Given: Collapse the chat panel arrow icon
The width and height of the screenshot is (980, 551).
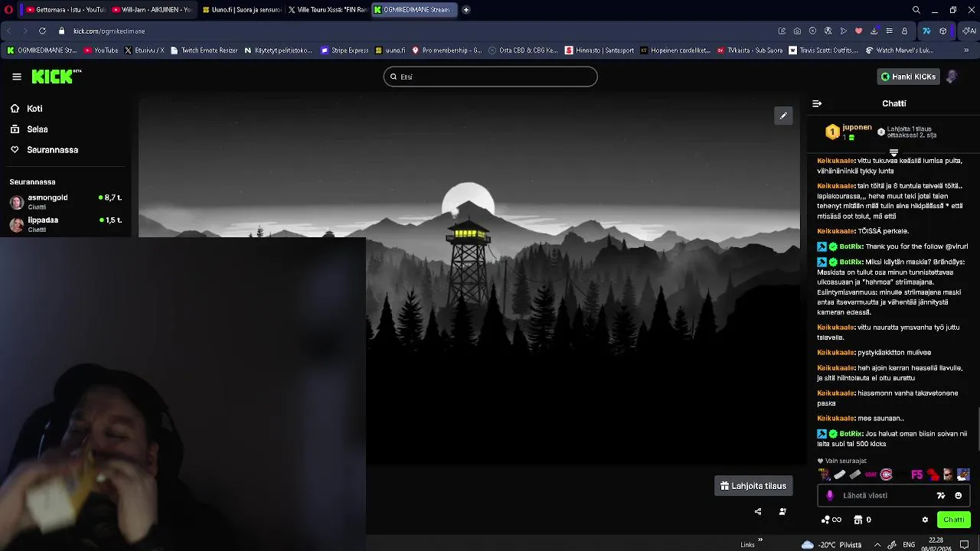Looking at the screenshot, I should tap(817, 103).
